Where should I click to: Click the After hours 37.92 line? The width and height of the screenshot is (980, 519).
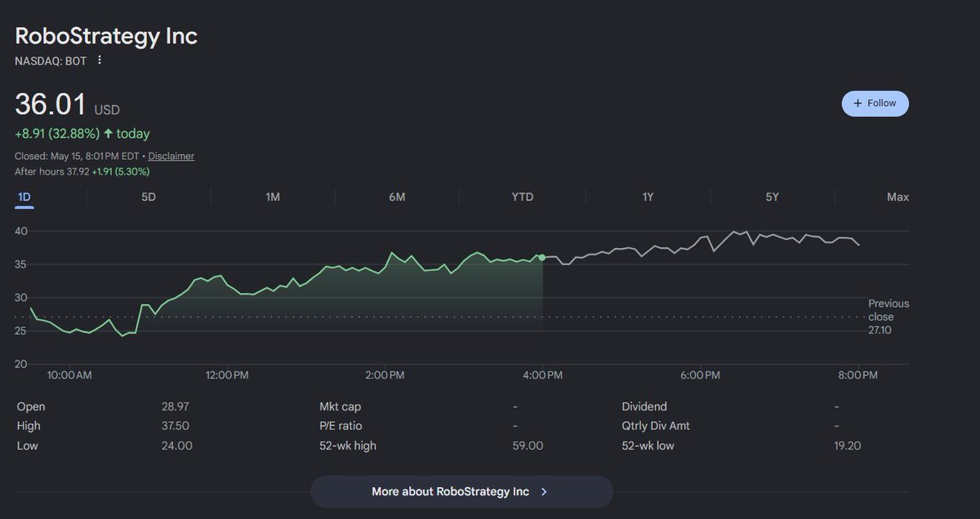pos(82,171)
